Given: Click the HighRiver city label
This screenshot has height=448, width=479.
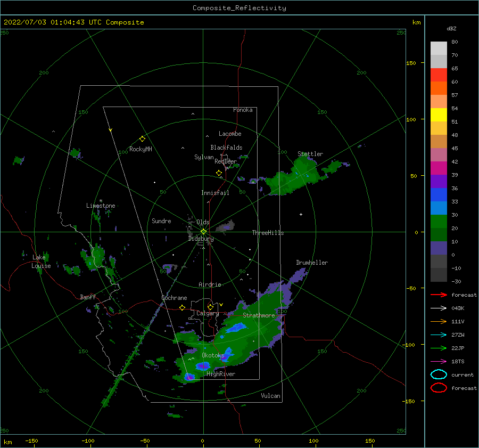Looking at the screenshot, I should tap(221, 374).
